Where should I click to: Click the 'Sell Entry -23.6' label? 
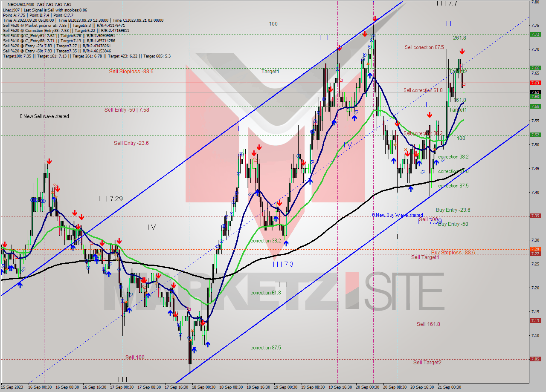(131, 143)
